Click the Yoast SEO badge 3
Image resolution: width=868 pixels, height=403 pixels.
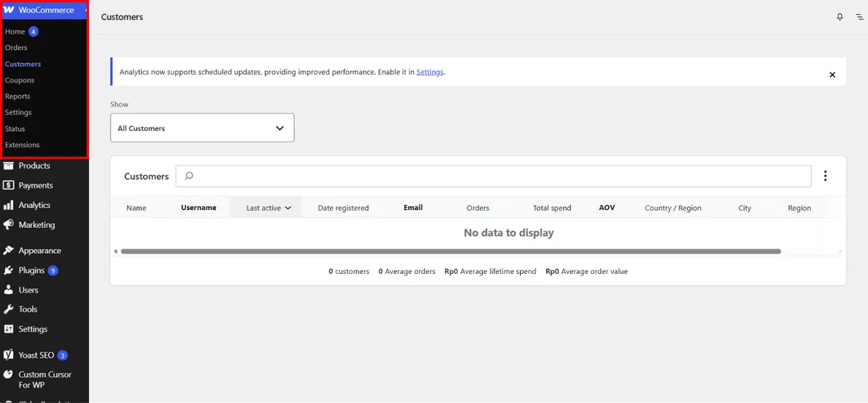62,355
